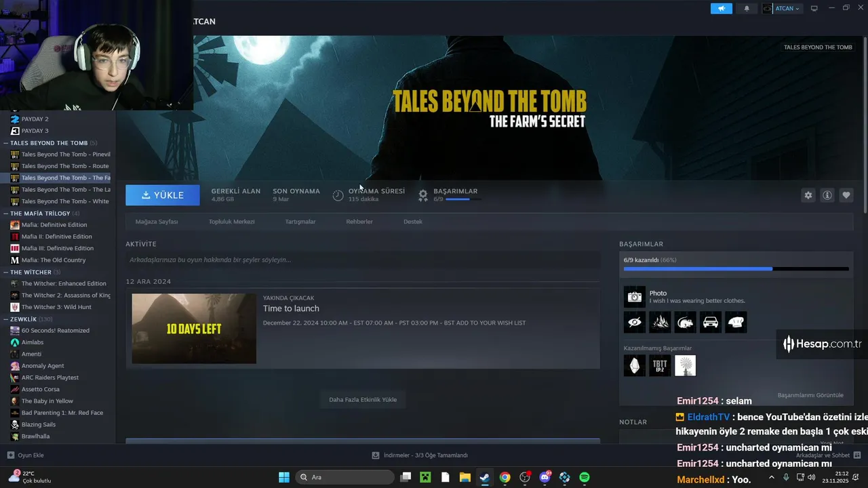Click the PAYDAY 2 game icon

coord(15,119)
